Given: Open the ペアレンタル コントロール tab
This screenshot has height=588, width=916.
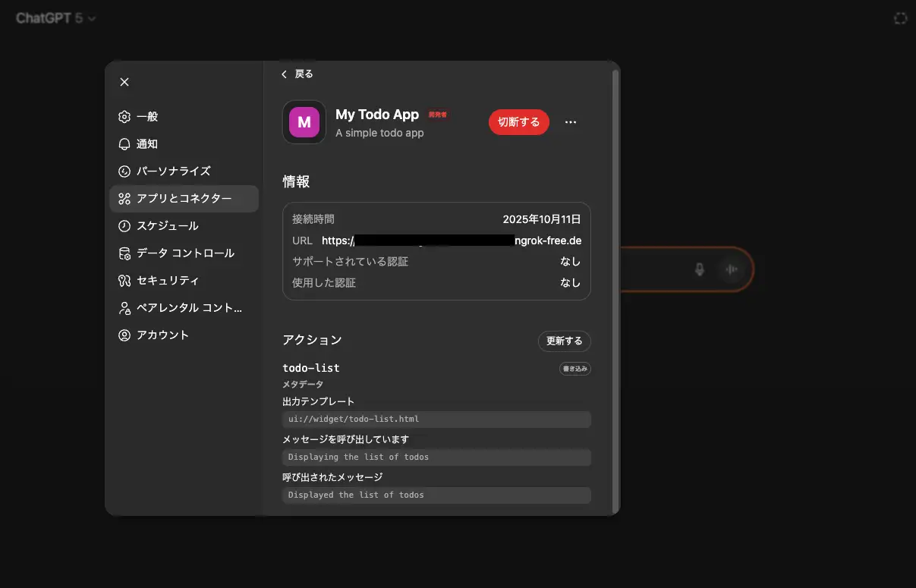Looking at the screenshot, I should (x=184, y=308).
